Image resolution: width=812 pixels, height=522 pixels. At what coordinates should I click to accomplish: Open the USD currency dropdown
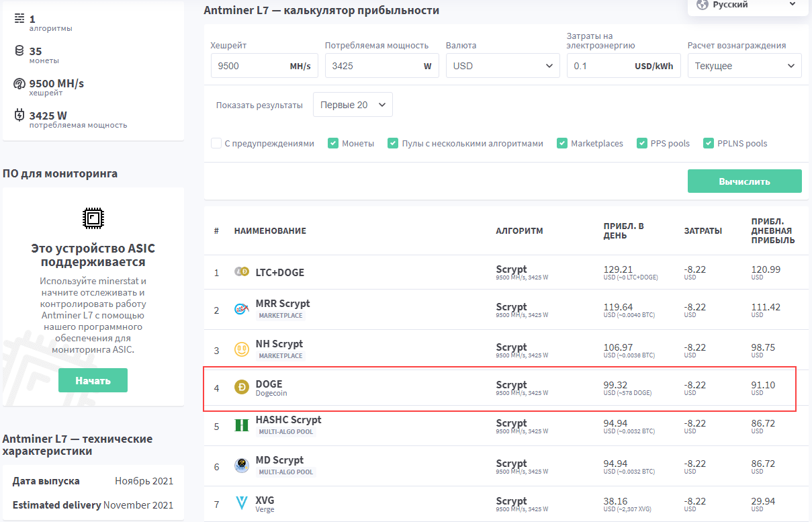[x=502, y=66]
